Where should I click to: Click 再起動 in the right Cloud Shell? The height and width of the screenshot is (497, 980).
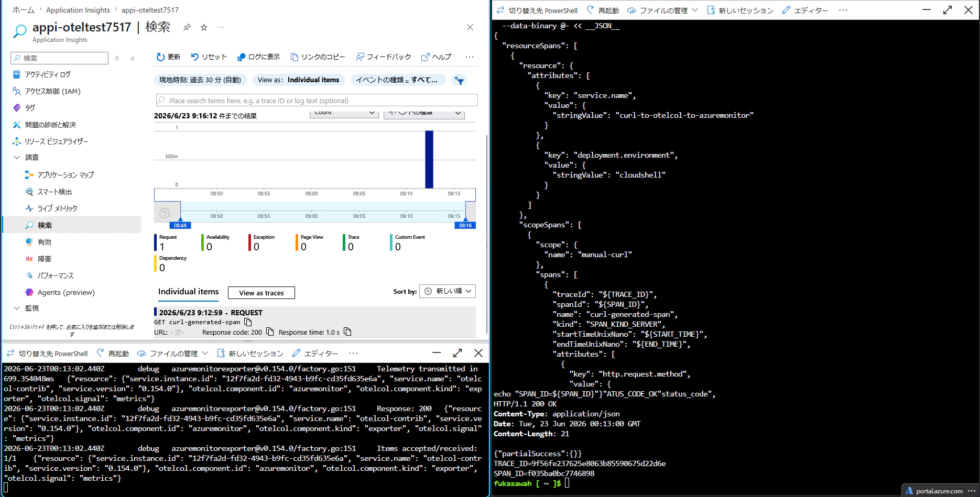[x=603, y=10]
